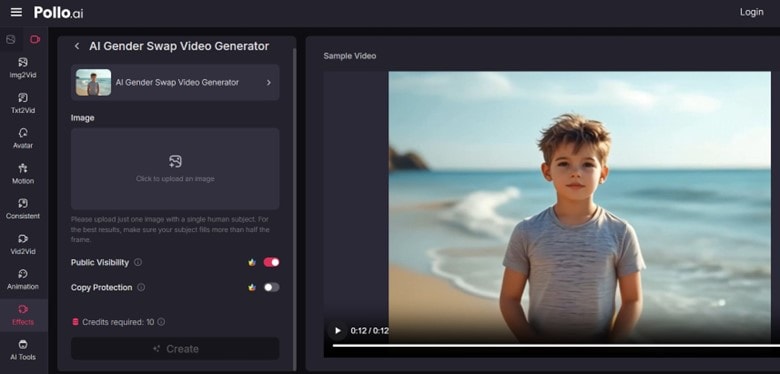This screenshot has height=374, width=780.
Task: Click the Login link
Action: tap(751, 12)
